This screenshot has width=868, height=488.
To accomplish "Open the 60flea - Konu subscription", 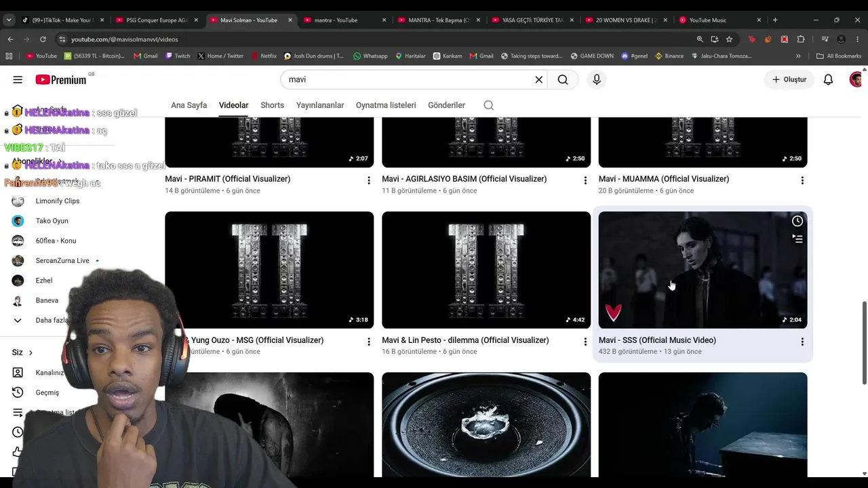I will tap(56, 241).
